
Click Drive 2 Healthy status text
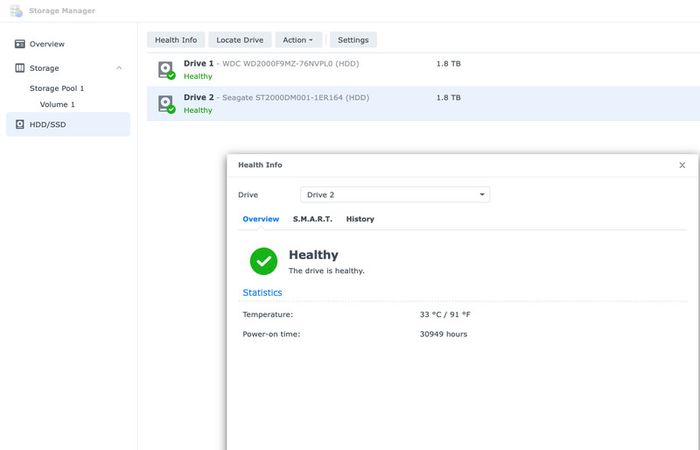click(198, 110)
